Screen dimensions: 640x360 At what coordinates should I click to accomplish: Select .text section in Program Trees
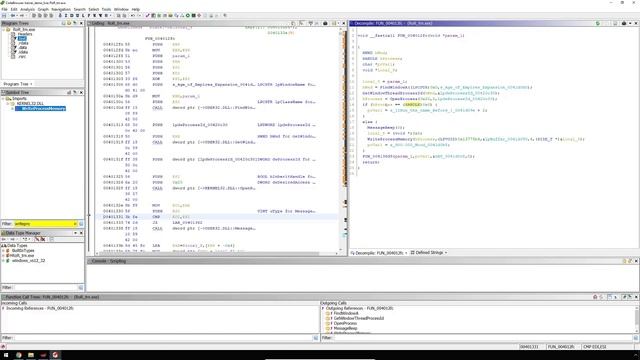(22, 38)
